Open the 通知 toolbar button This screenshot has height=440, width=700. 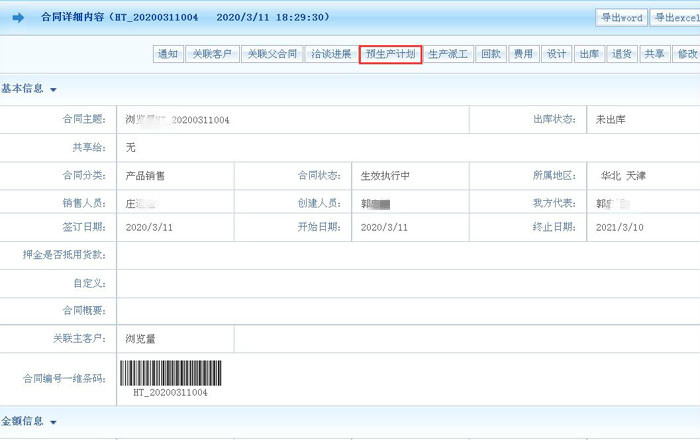(167, 54)
